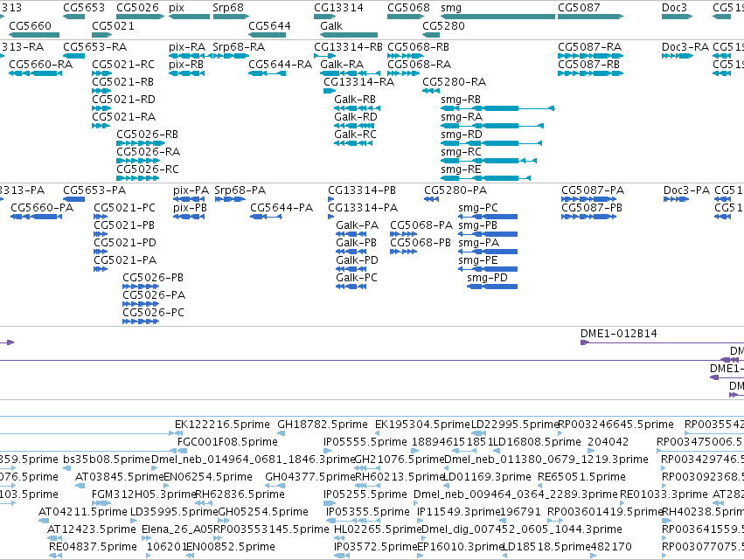Select the CG5021 gene feature
The image size is (744, 560).
[x=102, y=35]
